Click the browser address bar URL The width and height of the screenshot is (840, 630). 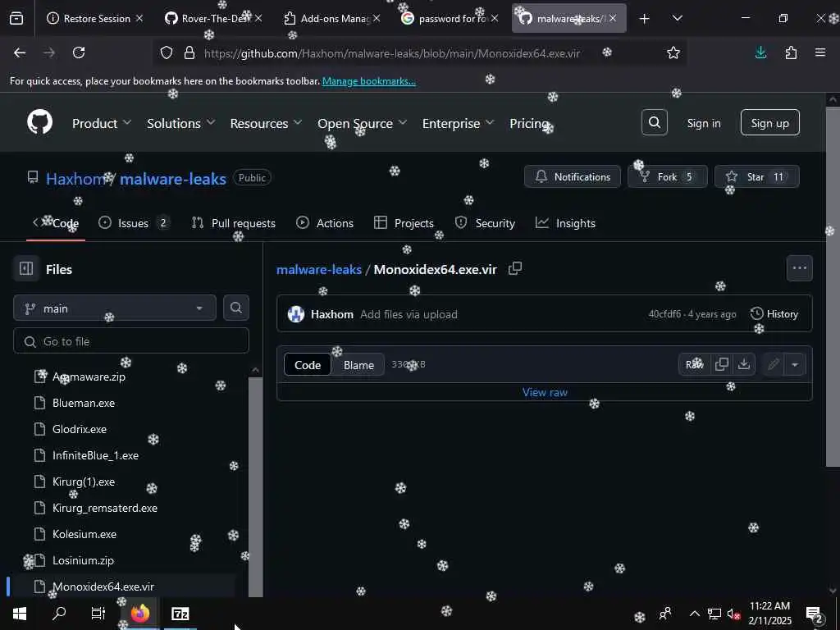[392, 53]
